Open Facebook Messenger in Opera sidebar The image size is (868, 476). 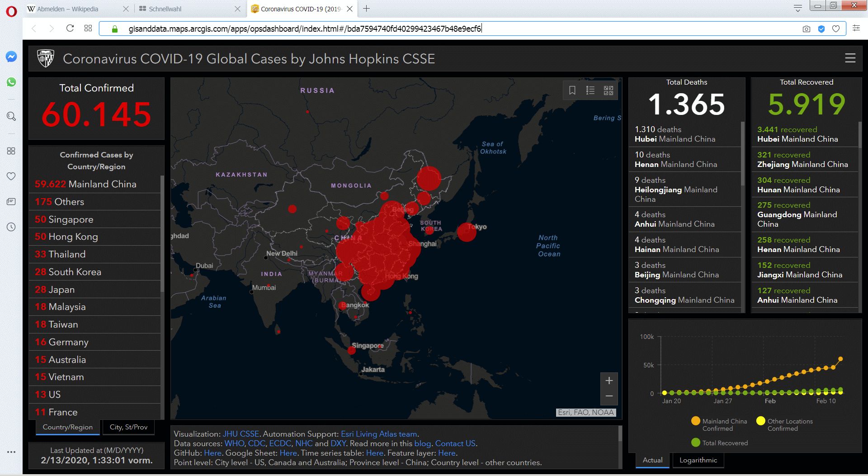pyautogui.click(x=11, y=57)
